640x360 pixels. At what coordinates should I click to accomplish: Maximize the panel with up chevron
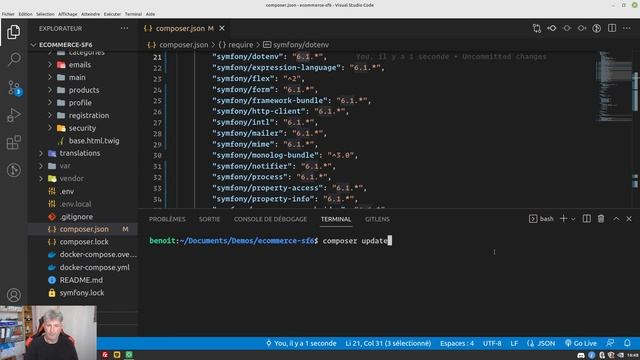pos(616,219)
